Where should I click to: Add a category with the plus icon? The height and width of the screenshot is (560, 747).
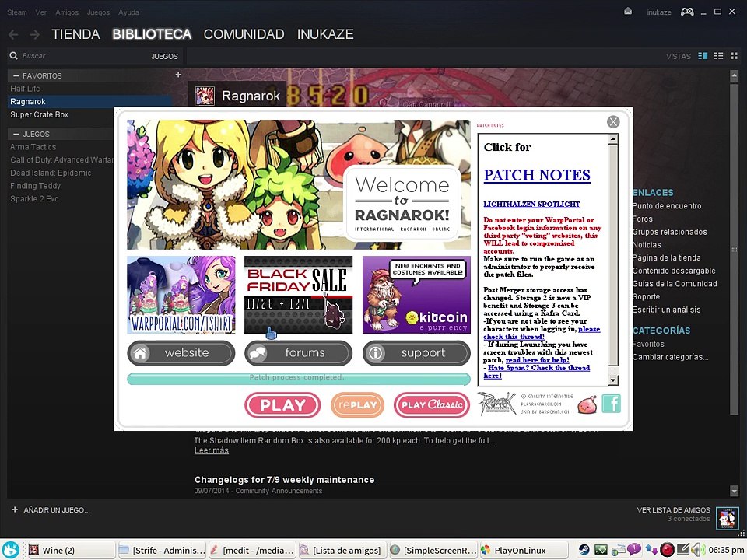tap(178, 75)
